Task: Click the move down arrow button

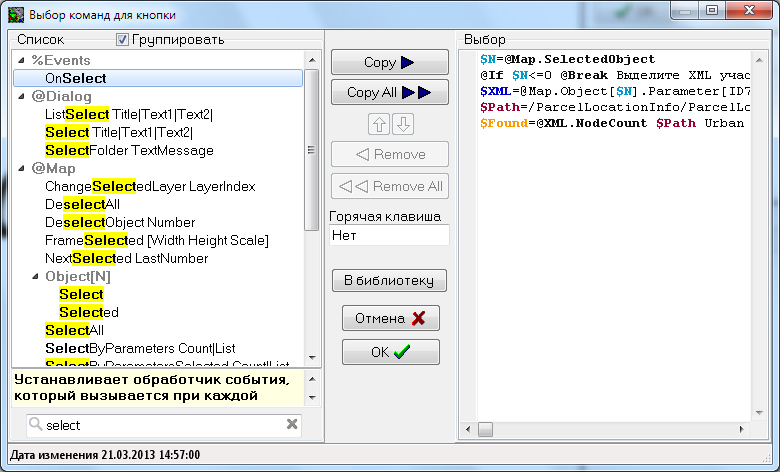Action: 402,125
